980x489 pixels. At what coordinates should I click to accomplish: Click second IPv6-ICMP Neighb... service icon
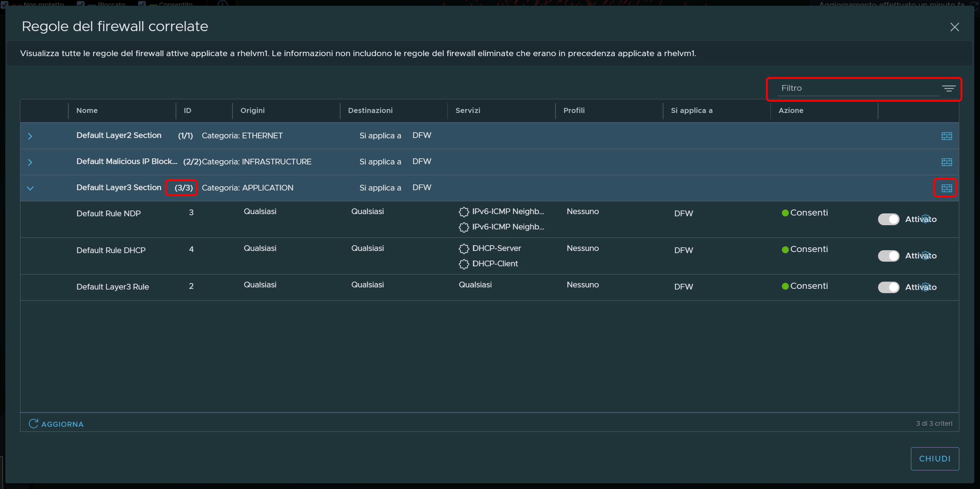click(x=464, y=227)
